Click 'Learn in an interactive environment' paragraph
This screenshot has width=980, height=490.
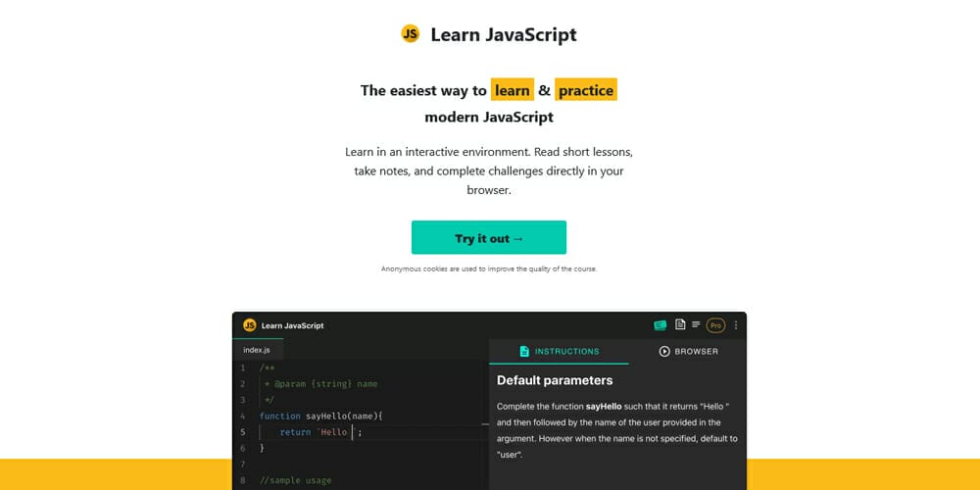pos(489,171)
